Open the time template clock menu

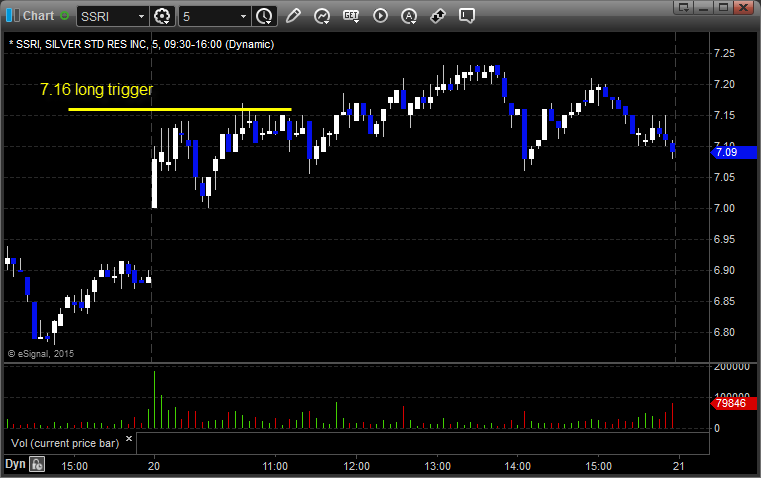click(265, 16)
